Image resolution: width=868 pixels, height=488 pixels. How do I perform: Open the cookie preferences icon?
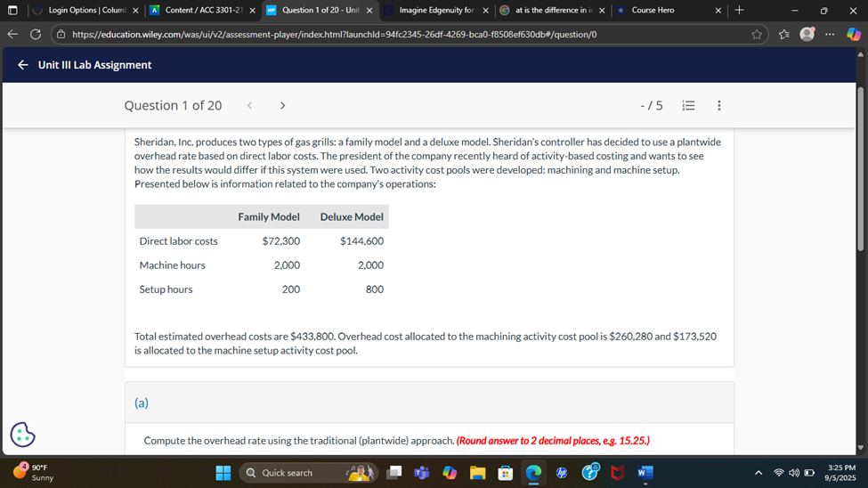tap(22, 435)
